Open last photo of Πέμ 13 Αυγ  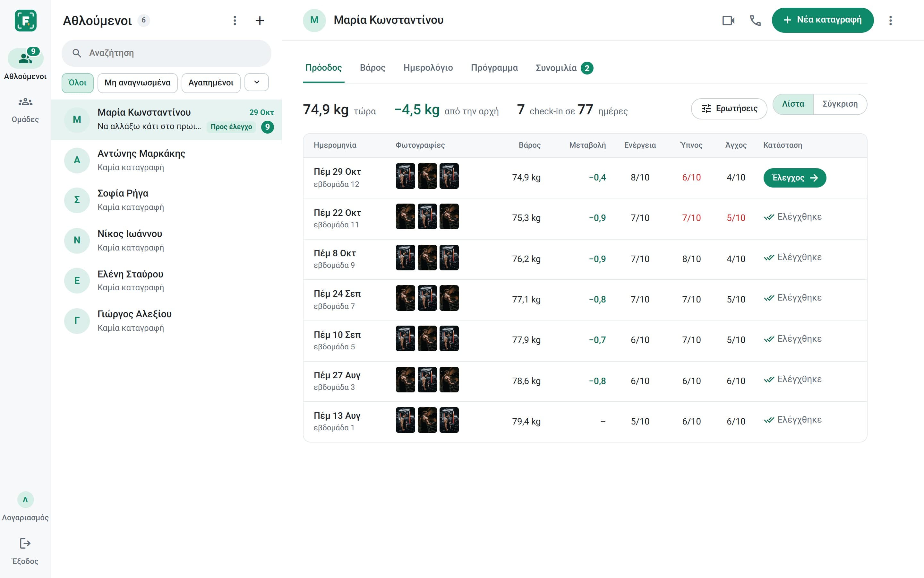(449, 420)
